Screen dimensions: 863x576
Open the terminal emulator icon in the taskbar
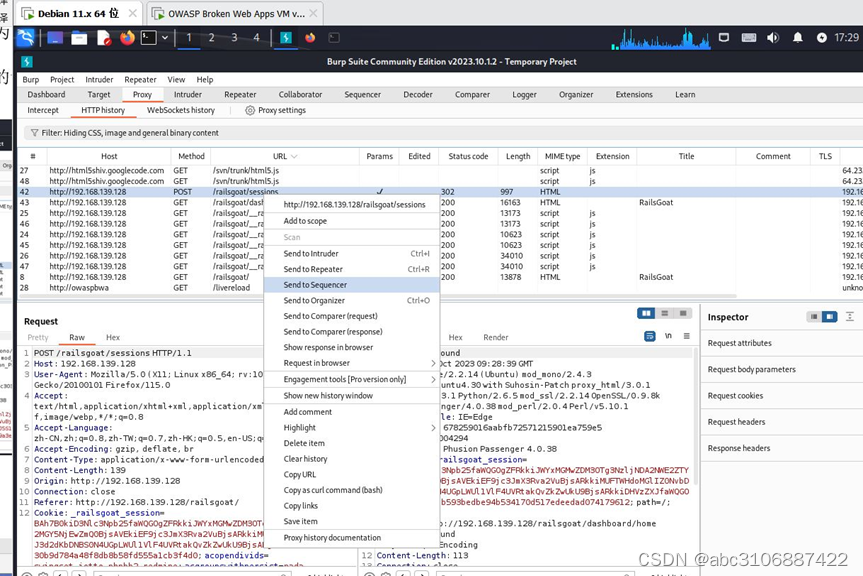pos(148,37)
